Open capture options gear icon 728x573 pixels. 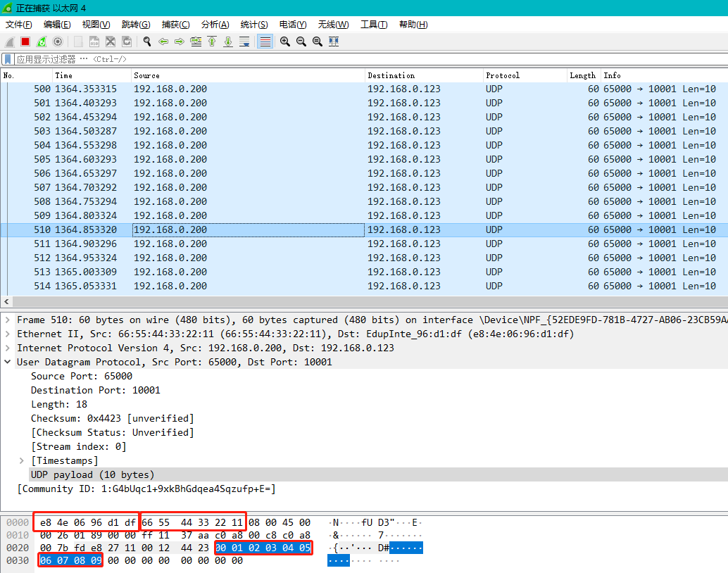click(58, 42)
